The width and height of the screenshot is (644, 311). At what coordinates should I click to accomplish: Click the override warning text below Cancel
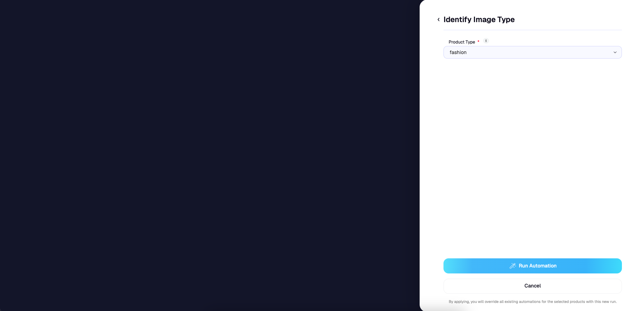(x=533, y=302)
